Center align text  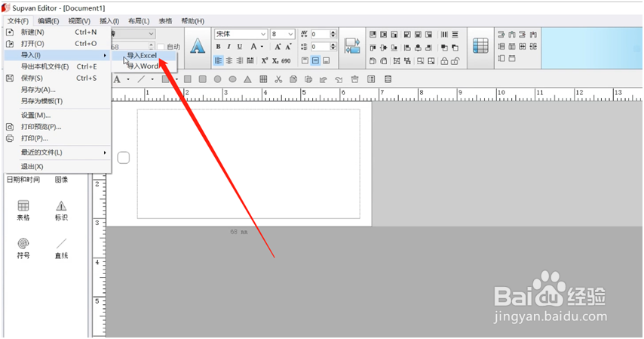coord(228,61)
